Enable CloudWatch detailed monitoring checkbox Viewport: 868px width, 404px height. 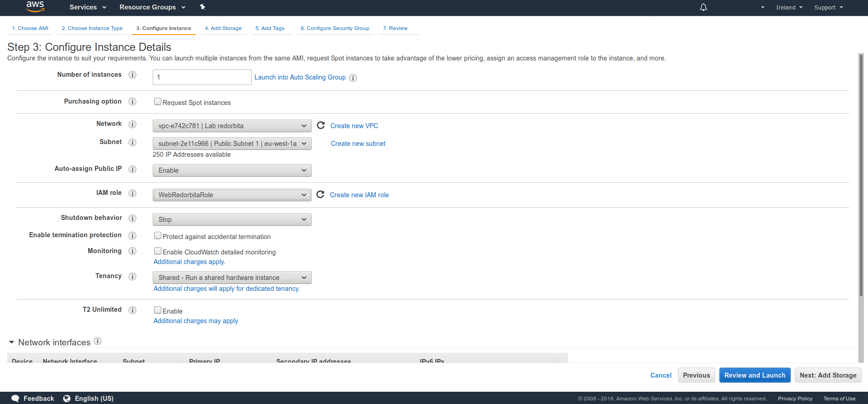(x=158, y=251)
